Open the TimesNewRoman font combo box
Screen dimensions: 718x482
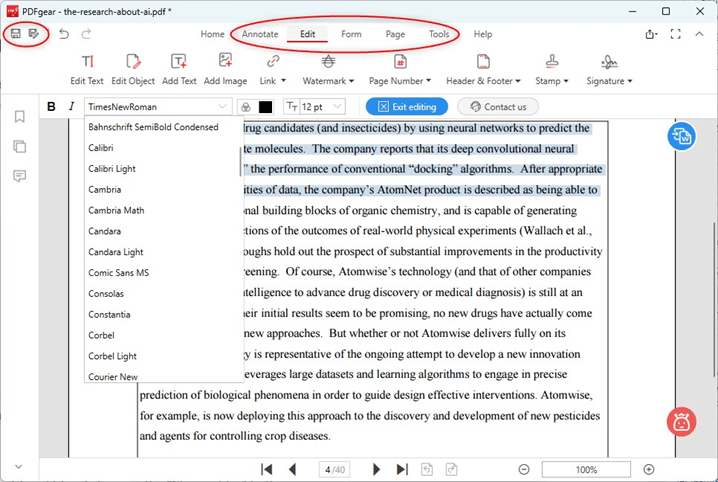[158, 107]
